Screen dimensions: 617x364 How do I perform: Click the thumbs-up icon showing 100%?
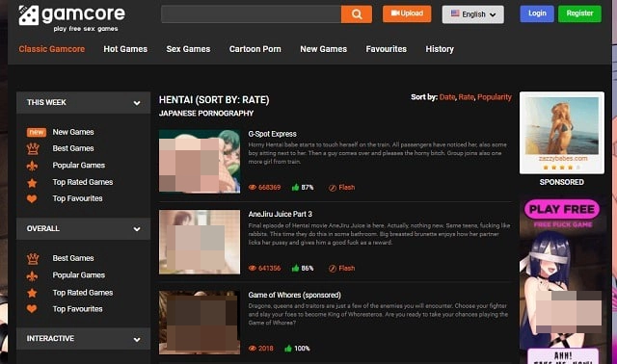click(x=288, y=349)
